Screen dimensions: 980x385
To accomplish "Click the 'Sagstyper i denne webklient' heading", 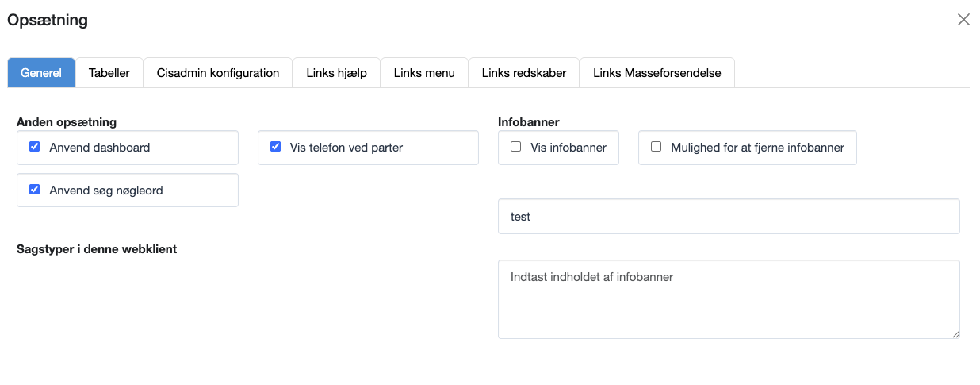I will pos(97,249).
